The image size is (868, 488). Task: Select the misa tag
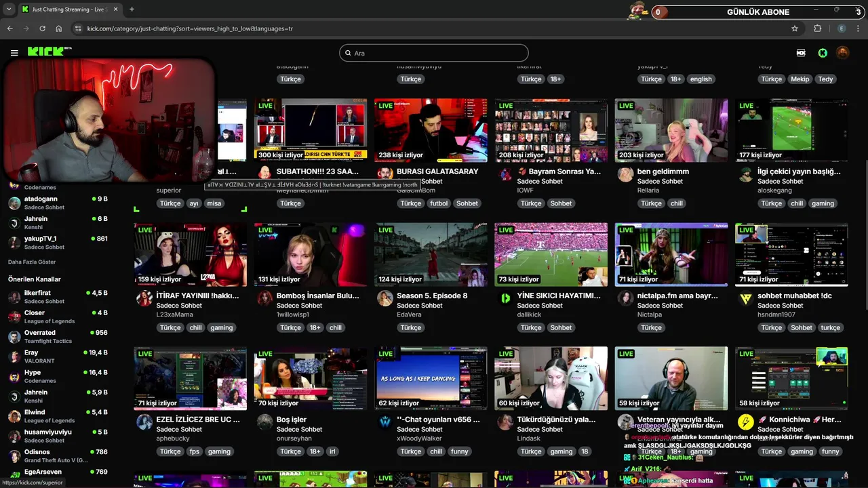[x=214, y=203]
